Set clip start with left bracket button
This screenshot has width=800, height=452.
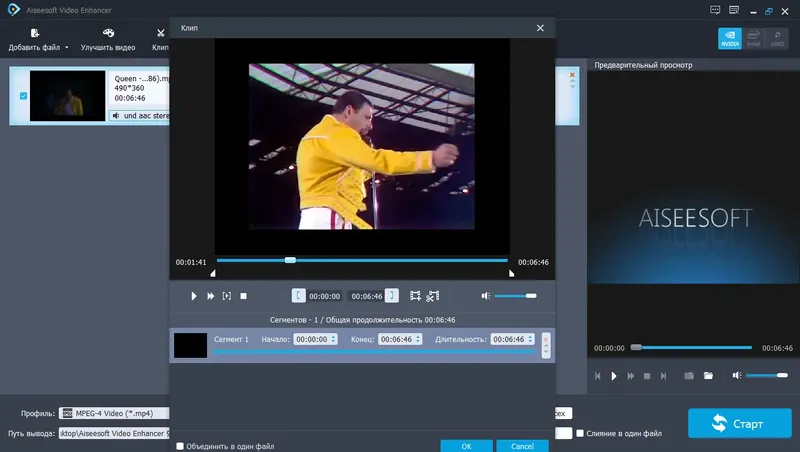click(298, 295)
